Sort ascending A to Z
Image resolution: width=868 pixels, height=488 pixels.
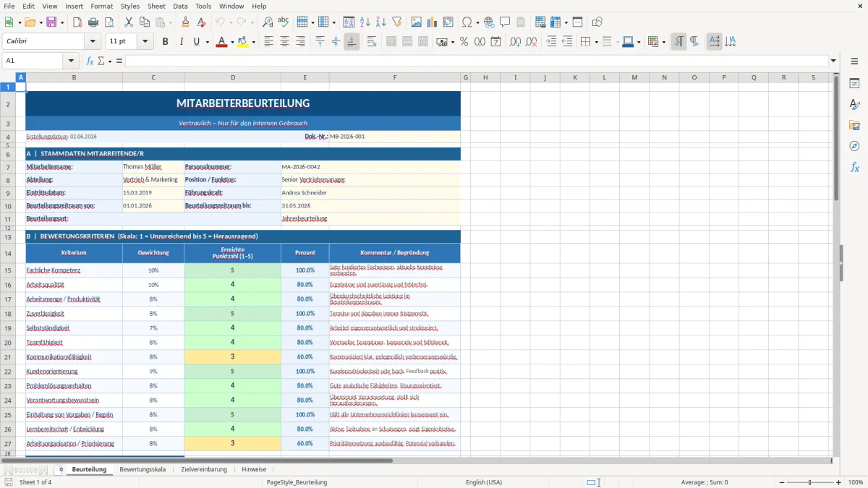pos(365,22)
